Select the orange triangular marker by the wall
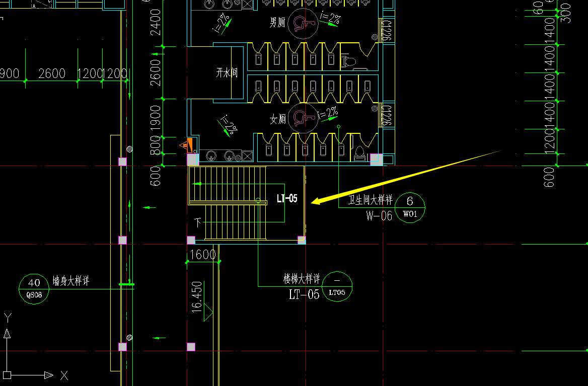588x386 pixels. (186, 145)
